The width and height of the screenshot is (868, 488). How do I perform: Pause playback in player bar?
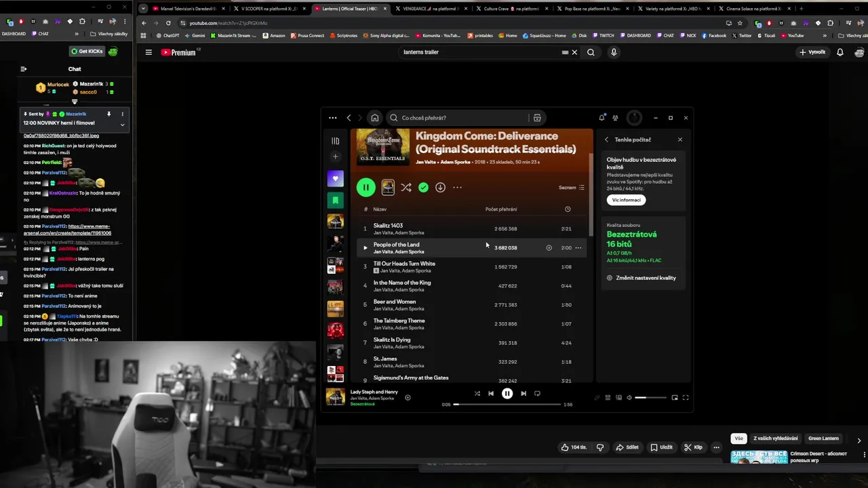[x=507, y=393]
